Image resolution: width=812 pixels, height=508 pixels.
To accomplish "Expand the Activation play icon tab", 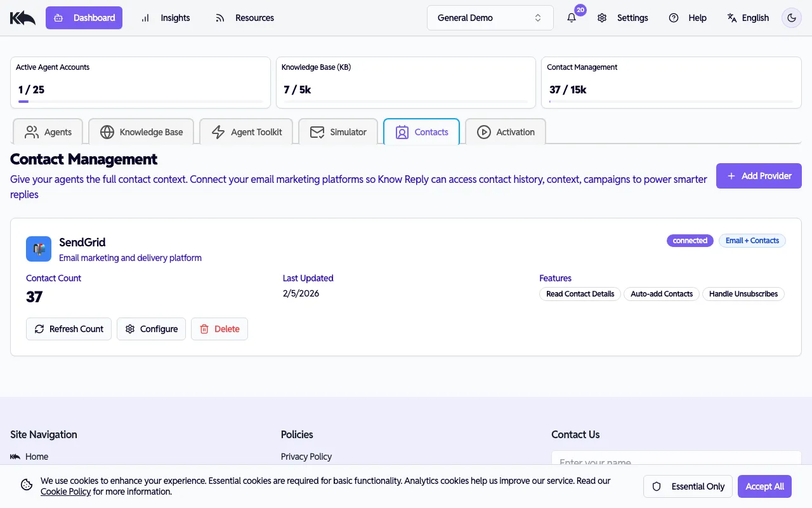I will click(485, 132).
